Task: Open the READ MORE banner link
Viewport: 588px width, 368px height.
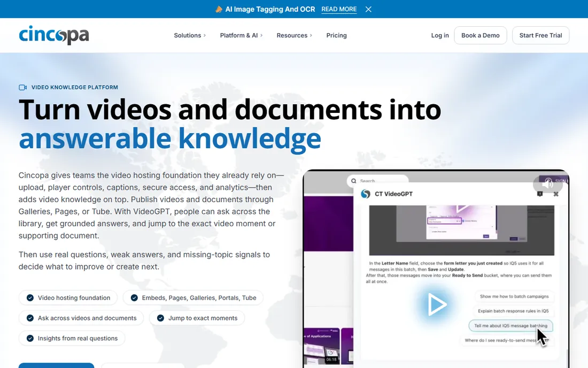Action: tap(339, 10)
